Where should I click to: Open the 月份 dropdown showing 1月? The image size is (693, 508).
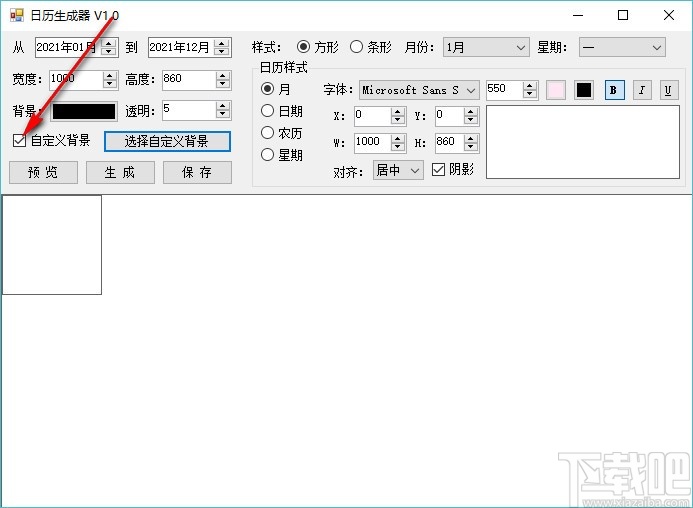[486, 47]
